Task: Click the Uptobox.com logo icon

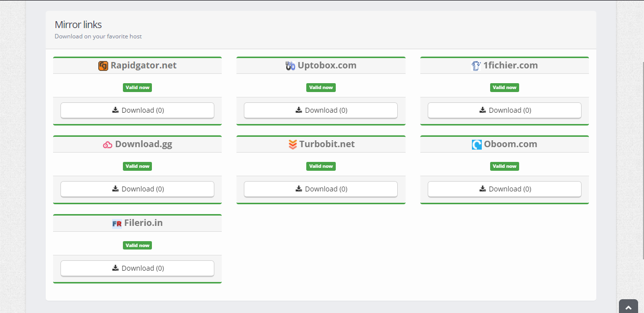Action: [290, 66]
